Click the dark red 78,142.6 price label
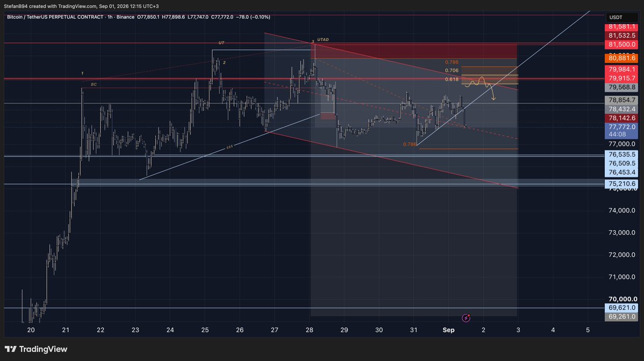644x361 pixels. point(622,118)
